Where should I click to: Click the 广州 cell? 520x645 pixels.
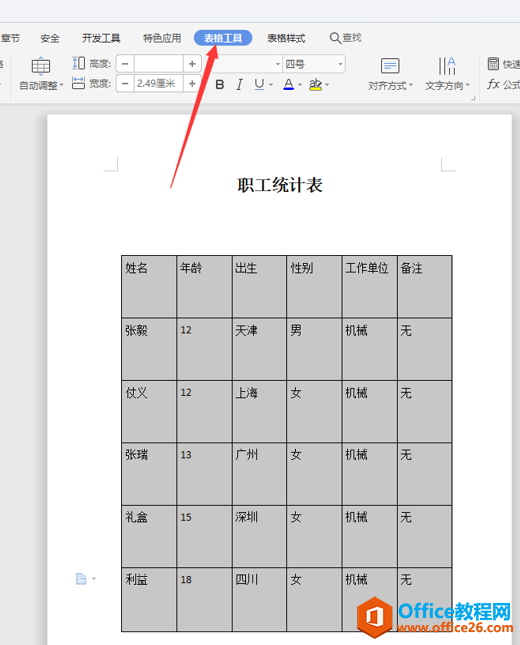click(x=259, y=474)
